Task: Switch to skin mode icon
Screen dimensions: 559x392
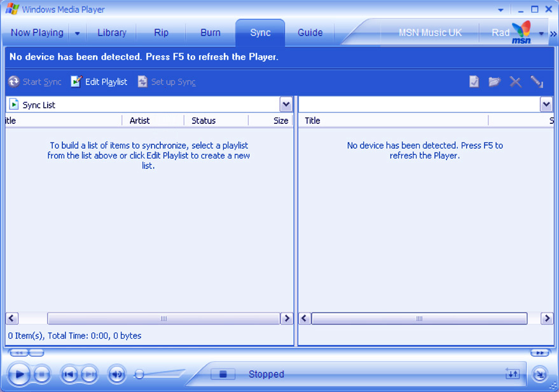Action: [x=540, y=374]
